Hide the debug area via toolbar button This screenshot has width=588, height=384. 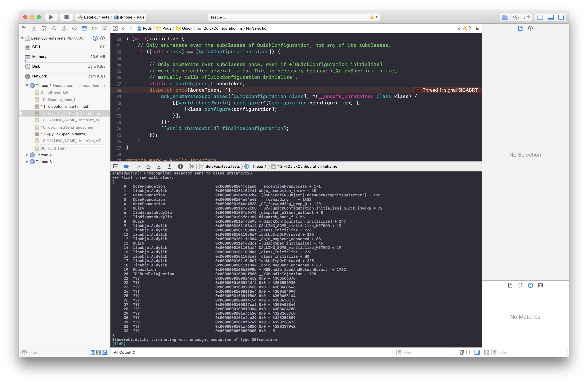(116, 166)
